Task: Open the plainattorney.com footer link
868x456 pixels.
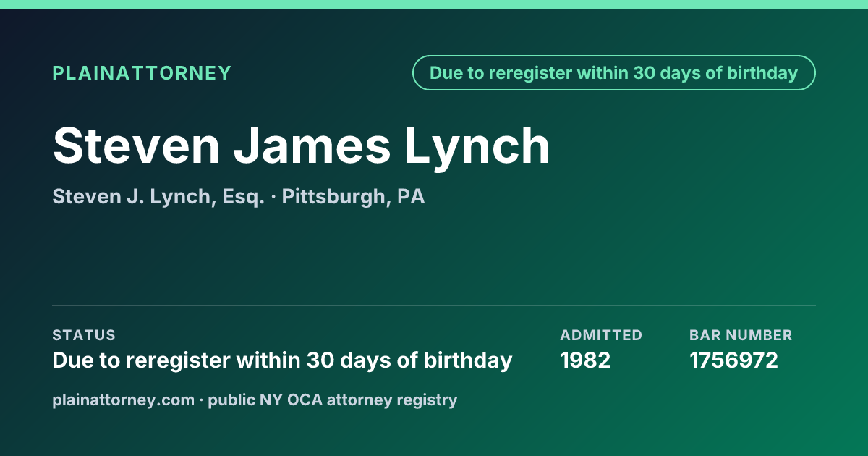Action: coord(124,400)
